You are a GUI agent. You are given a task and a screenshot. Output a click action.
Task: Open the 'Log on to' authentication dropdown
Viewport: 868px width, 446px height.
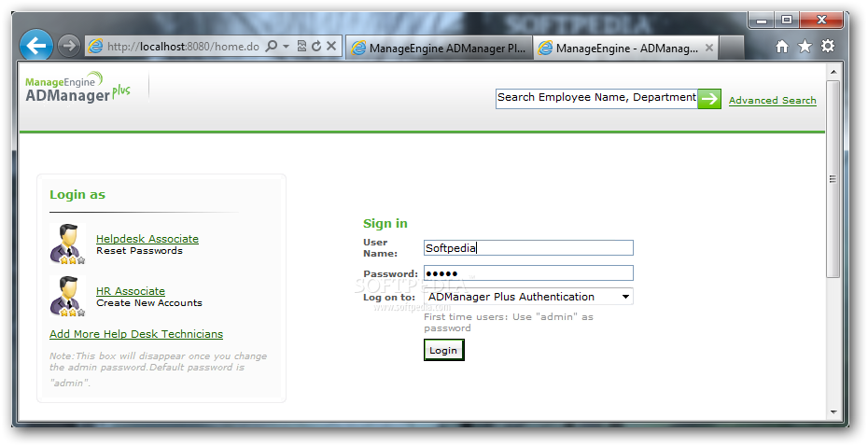(x=528, y=297)
